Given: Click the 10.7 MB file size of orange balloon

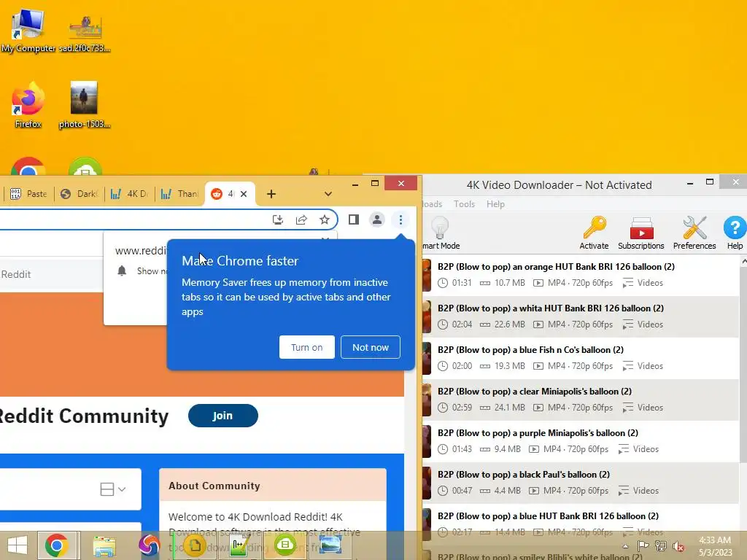Looking at the screenshot, I should point(509,283).
